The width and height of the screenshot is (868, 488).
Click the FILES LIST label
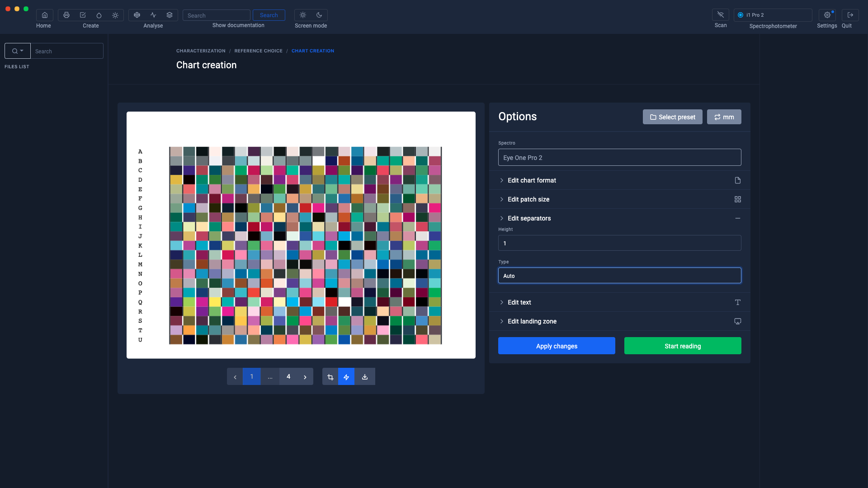(17, 66)
